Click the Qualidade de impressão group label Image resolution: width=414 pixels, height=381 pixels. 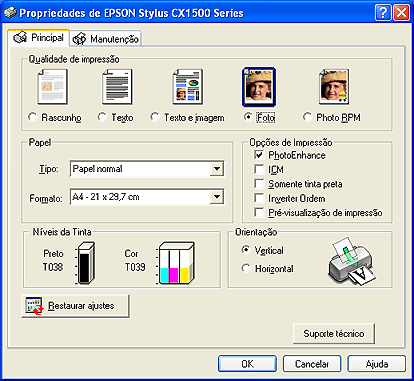(x=74, y=59)
